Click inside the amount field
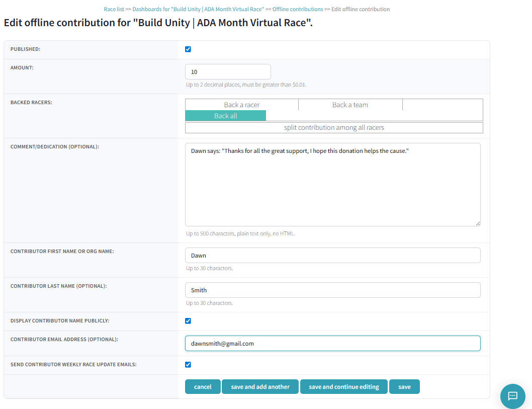 click(x=228, y=71)
